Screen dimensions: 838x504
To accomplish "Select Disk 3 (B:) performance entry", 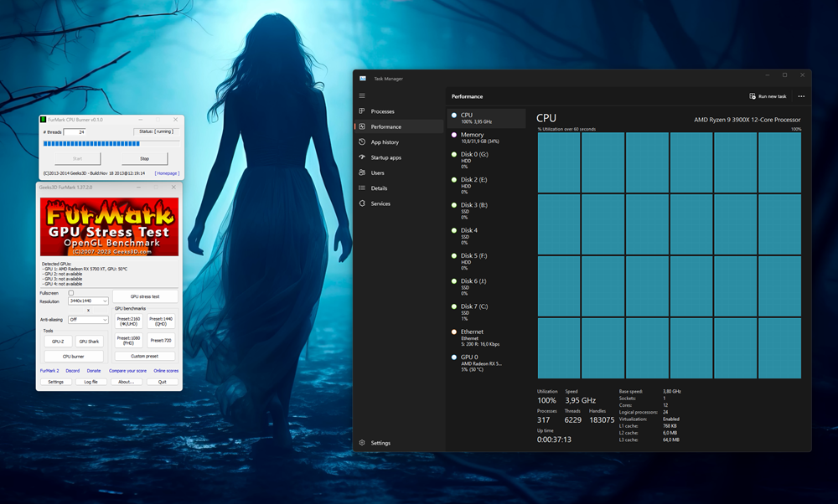I will point(486,211).
